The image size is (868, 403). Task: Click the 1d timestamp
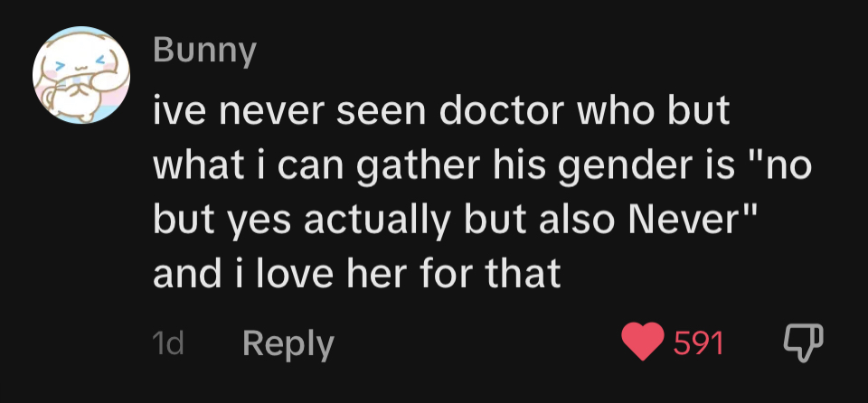click(168, 343)
